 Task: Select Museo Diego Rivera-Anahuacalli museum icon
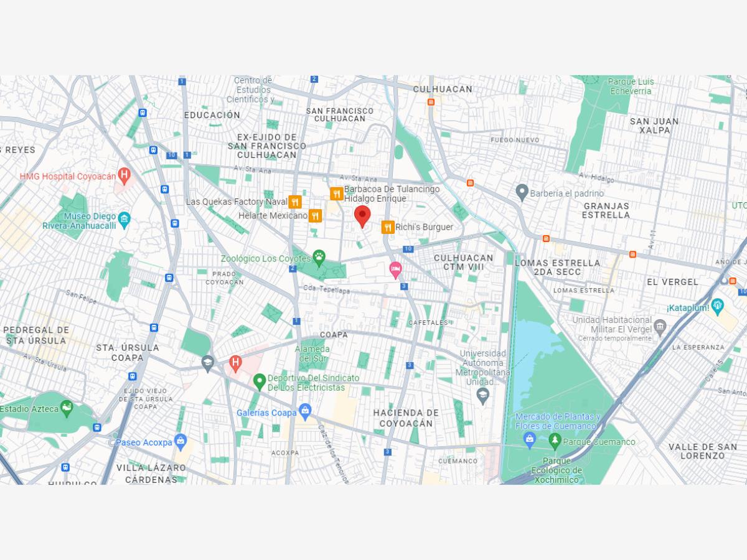[125, 219]
